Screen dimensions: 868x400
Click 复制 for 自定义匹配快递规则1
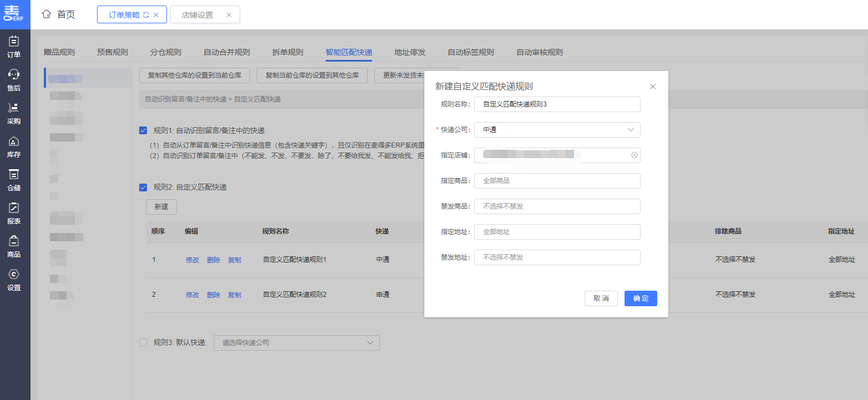235,260
